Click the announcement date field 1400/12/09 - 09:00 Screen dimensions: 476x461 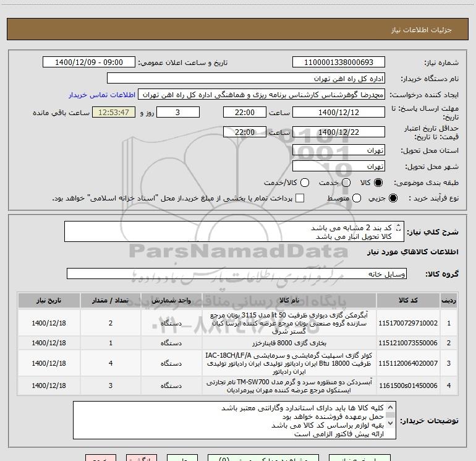89,62
